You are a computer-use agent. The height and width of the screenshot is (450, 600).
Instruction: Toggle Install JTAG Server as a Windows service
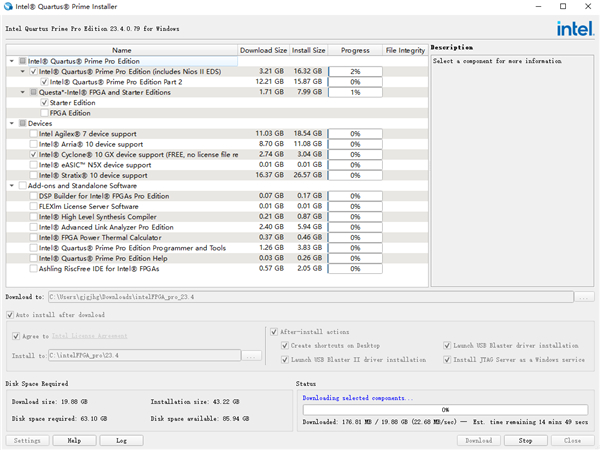(447, 360)
